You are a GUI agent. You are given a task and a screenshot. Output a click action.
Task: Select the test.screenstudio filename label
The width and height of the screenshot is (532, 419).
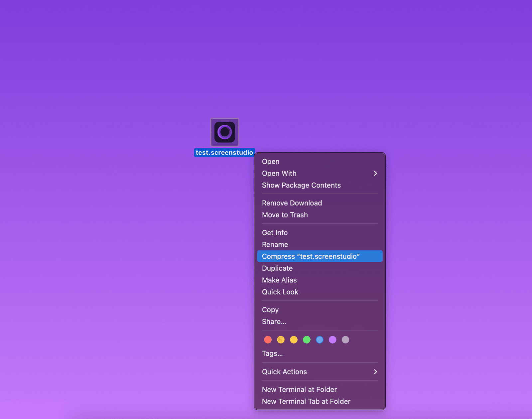point(224,153)
